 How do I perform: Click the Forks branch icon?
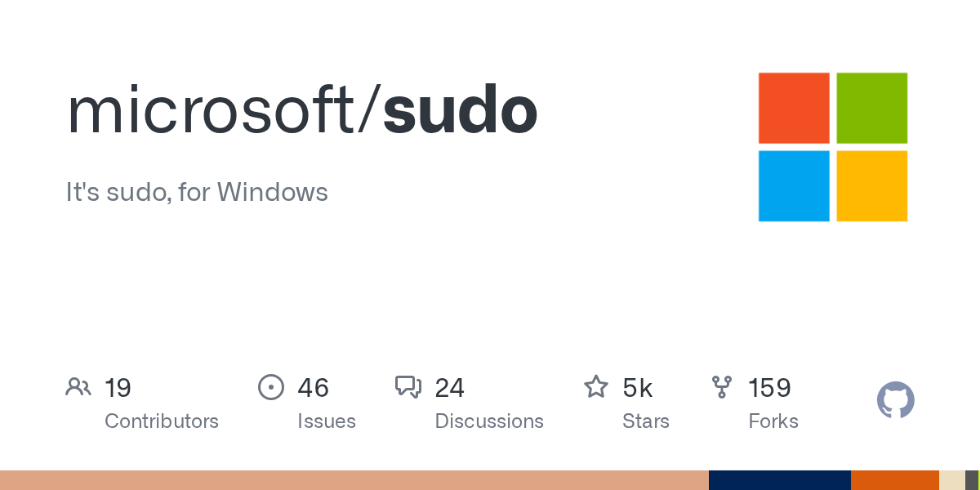pos(722,387)
